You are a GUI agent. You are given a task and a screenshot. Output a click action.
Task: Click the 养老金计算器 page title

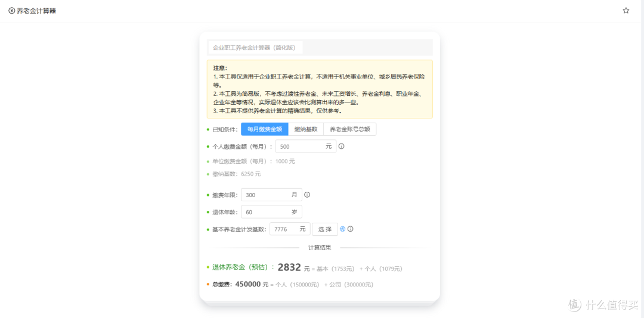point(36,11)
